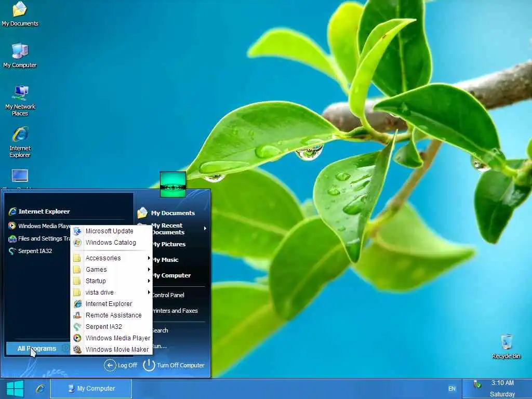Click the Accessories folder icon

[x=77, y=258]
